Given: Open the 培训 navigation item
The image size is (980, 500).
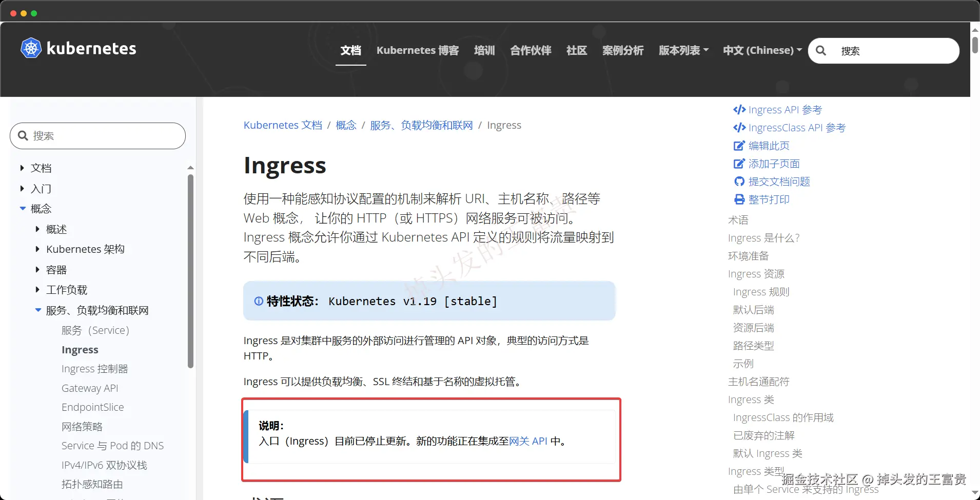Looking at the screenshot, I should 484,50.
